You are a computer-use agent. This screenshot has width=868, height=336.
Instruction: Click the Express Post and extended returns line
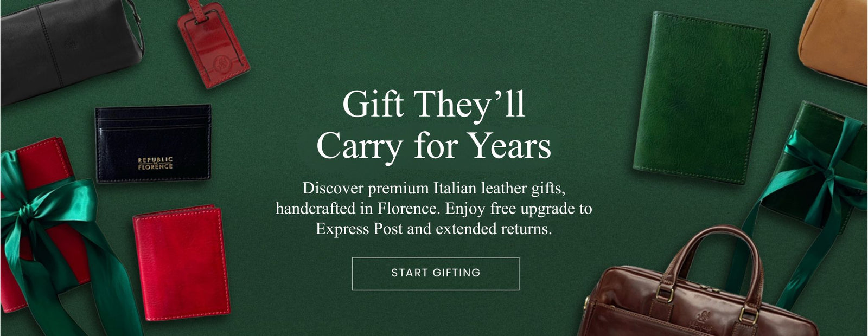click(x=434, y=229)
